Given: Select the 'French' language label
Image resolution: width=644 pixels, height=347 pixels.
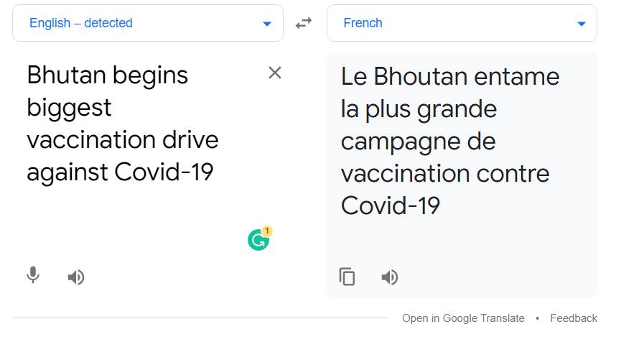Looking at the screenshot, I should (x=363, y=23).
